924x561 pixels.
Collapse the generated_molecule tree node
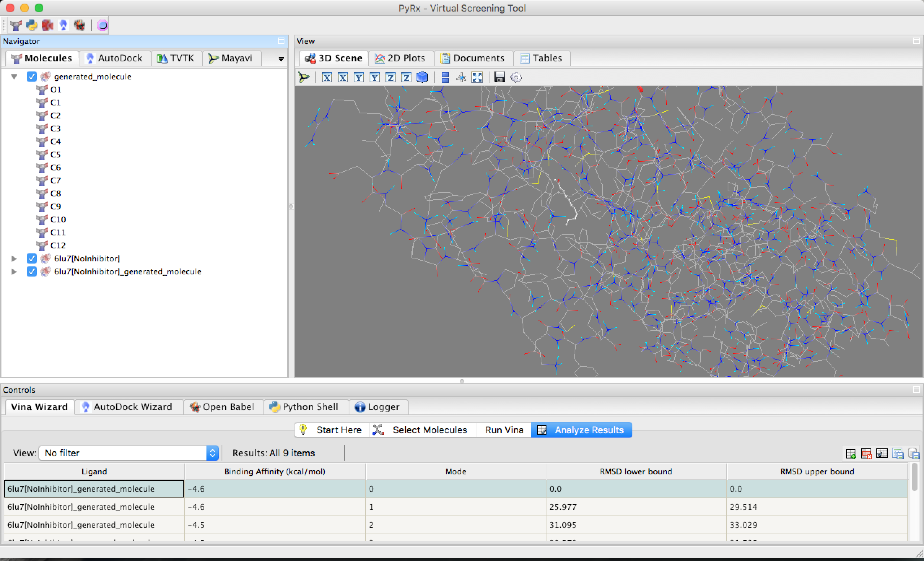click(14, 77)
